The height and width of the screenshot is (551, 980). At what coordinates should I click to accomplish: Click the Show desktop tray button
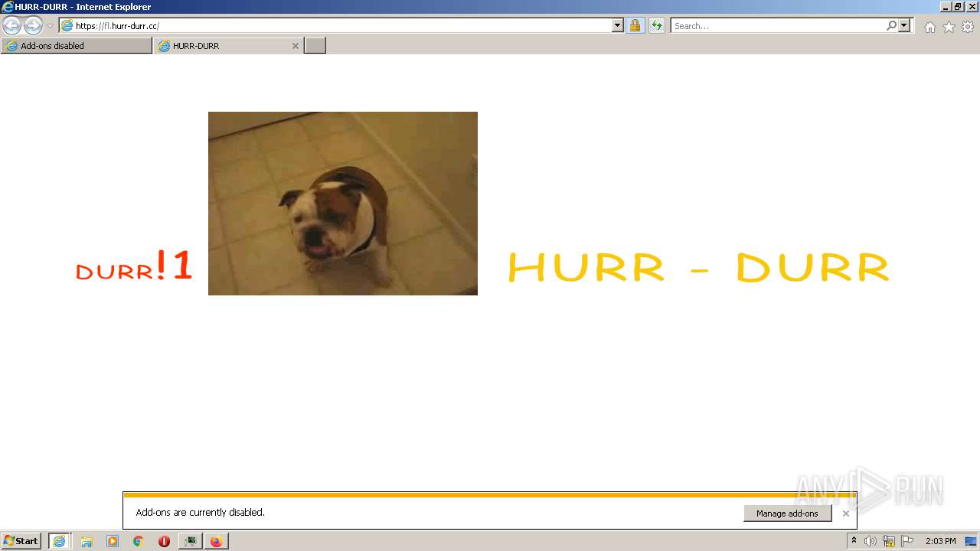pos(972,541)
